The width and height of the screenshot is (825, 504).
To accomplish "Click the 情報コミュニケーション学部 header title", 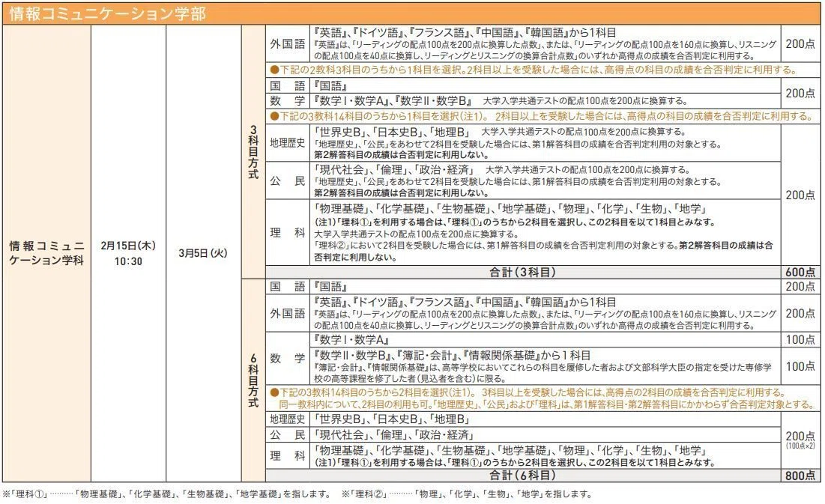I will [x=107, y=13].
